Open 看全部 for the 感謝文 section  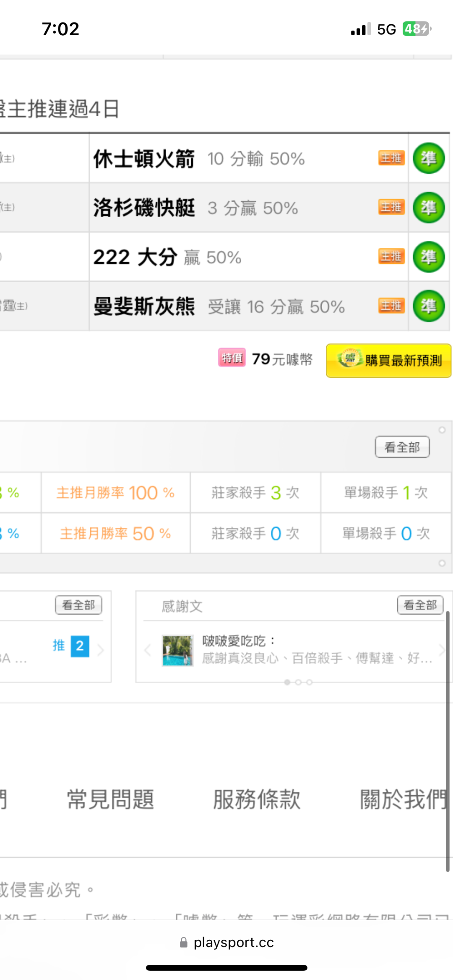[420, 605]
